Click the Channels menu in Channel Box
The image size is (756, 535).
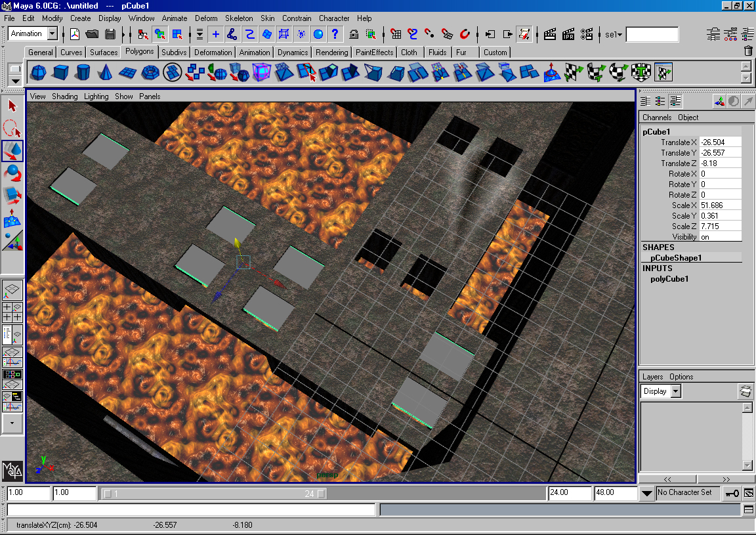point(656,118)
